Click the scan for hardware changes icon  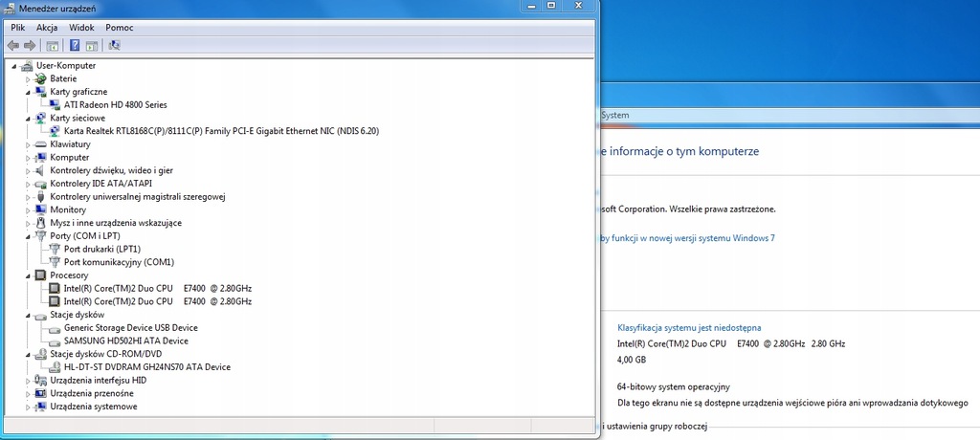tap(114, 45)
